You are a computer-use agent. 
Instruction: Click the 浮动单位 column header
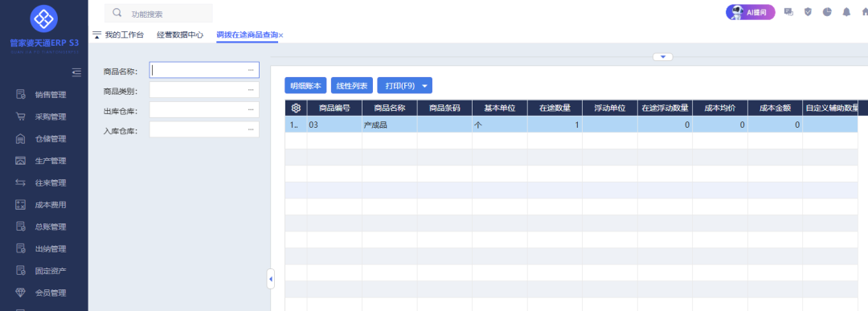pyautogui.click(x=610, y=108)
